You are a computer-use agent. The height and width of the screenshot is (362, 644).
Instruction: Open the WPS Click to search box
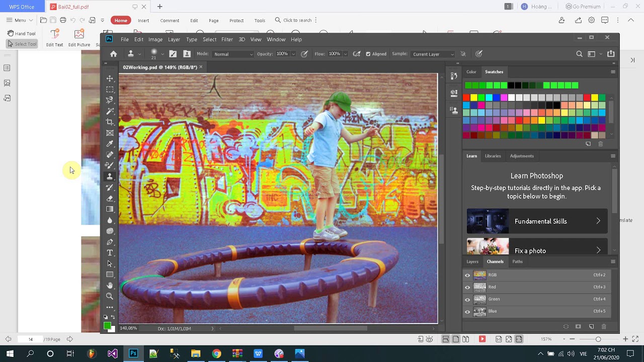click(293, 20)
